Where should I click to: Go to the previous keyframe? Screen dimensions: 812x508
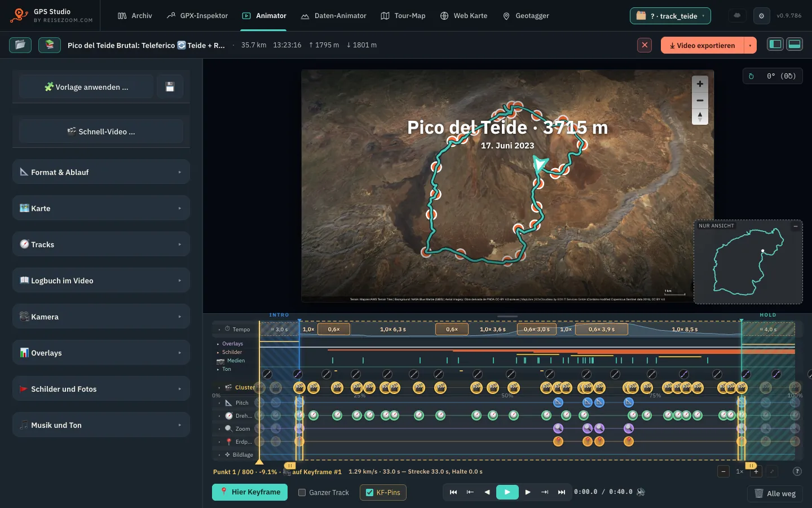click(x=470, y=492)
